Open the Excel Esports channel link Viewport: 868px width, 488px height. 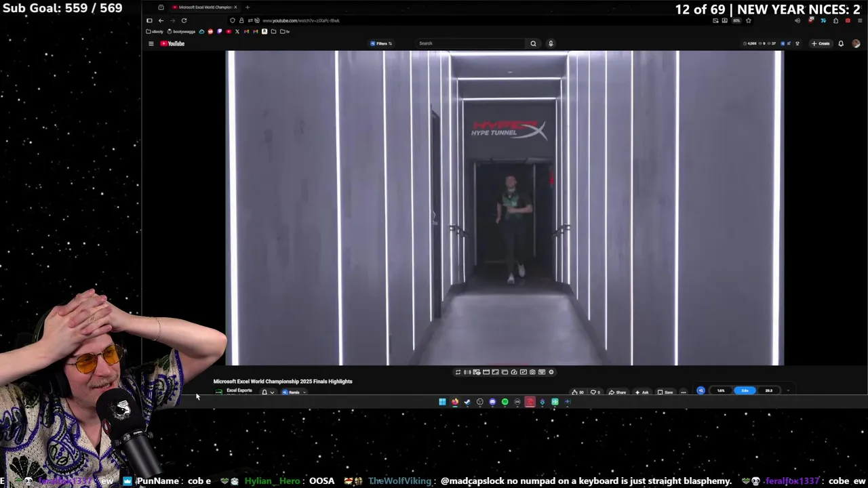pyautogui.click(x=239, y=390)
